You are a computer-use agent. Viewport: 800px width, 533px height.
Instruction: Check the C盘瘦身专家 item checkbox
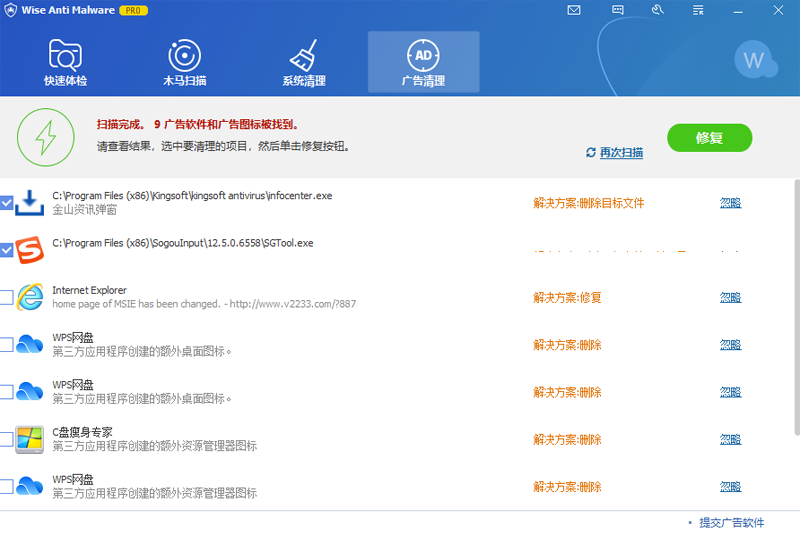[x=6, y=439]
